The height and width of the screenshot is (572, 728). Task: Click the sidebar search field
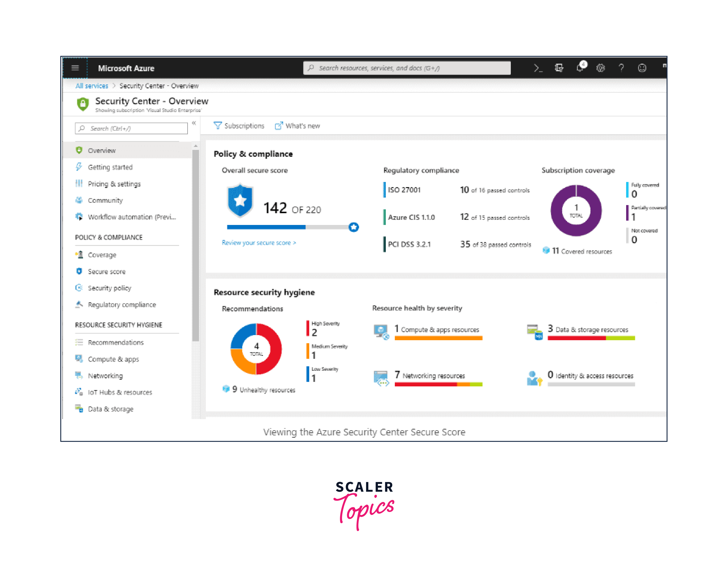(x=131, y=129)
